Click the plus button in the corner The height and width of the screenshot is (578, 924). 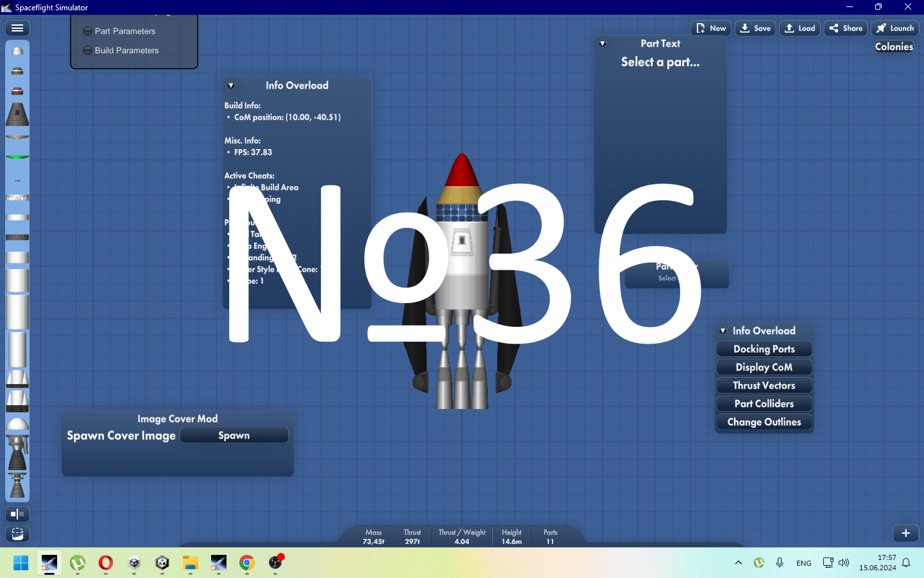[906, 533]
